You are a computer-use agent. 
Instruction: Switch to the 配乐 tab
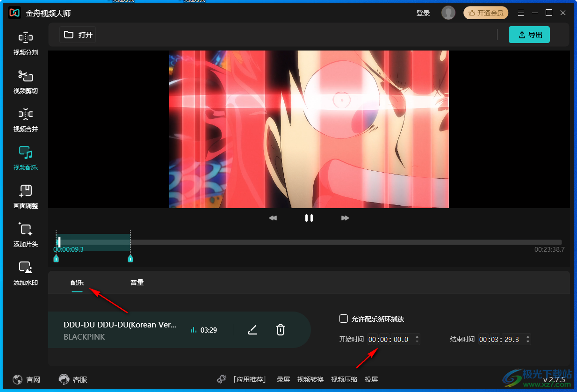click(x=77, y=283)
